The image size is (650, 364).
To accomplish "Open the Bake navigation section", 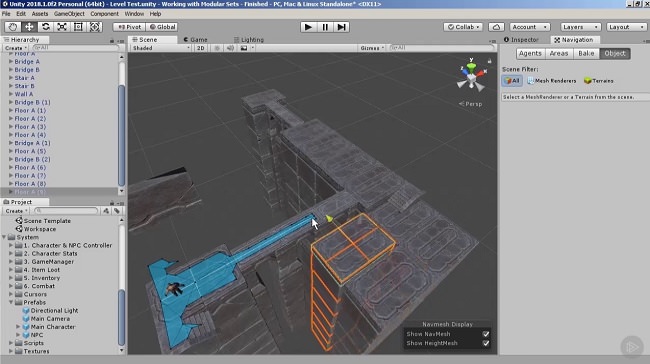I will pos(586,53).
